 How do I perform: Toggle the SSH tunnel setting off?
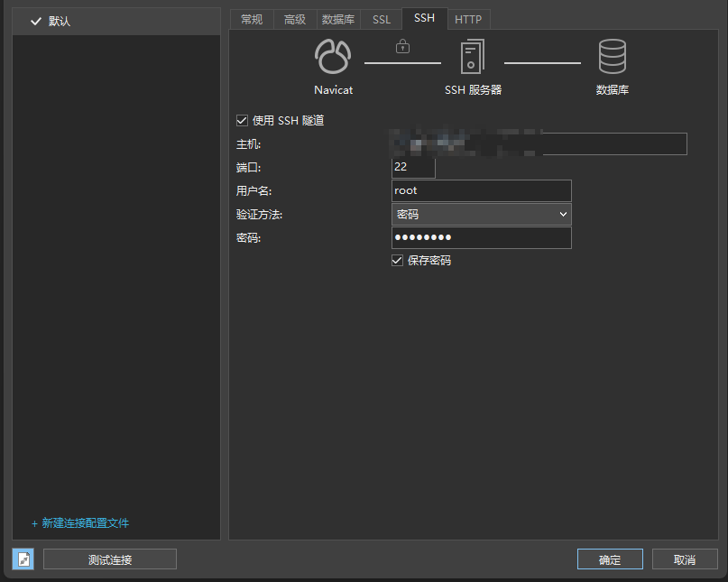(242, 120)
